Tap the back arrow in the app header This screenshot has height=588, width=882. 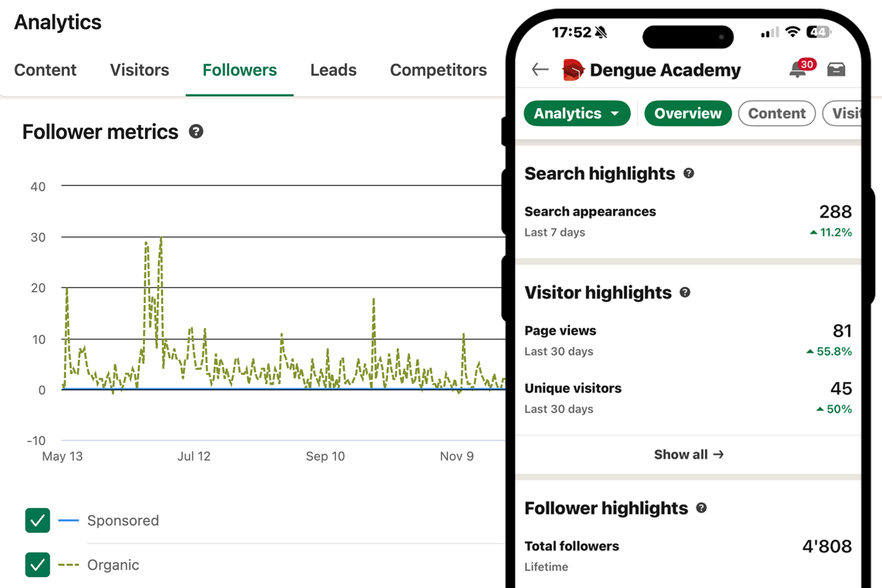[539, 69]
